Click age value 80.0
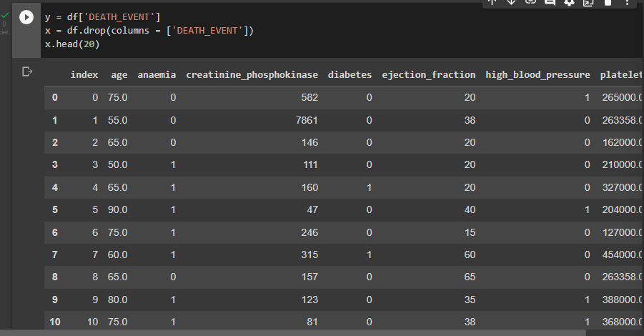644x336 pixels. pos(117,300)
